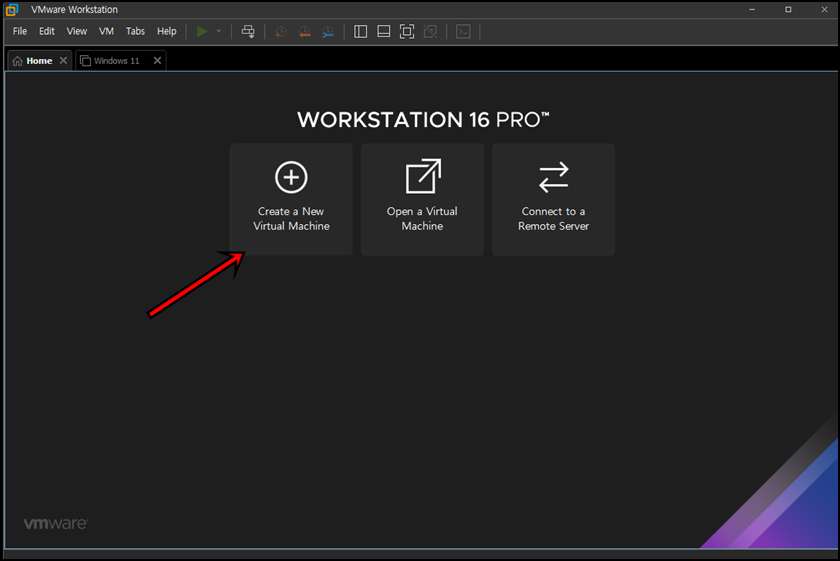Open the Help menu
Viewport: 840px width, 561px height.
(x=167, y=31)
